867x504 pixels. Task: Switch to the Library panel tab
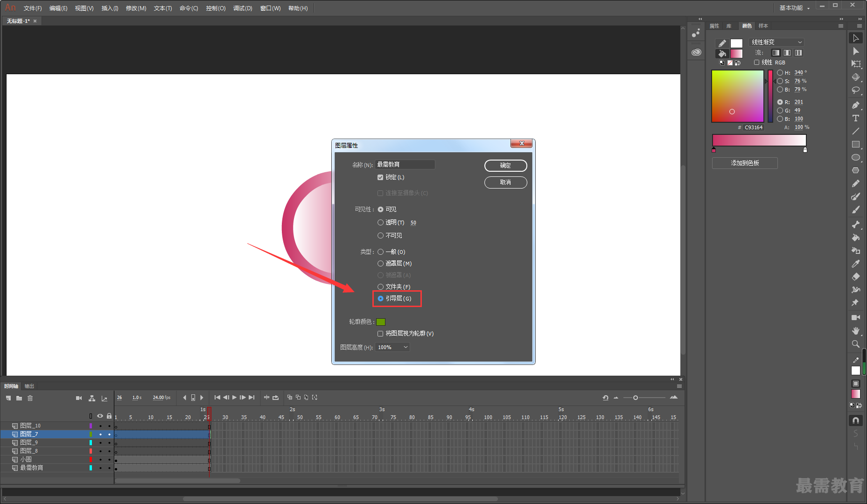tap(729, 26)
